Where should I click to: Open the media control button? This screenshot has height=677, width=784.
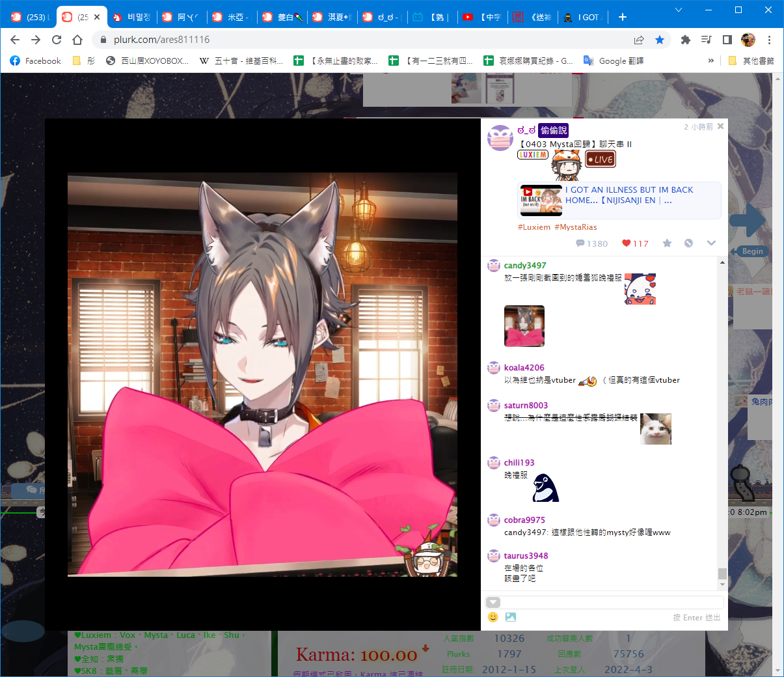pos(706,40)
